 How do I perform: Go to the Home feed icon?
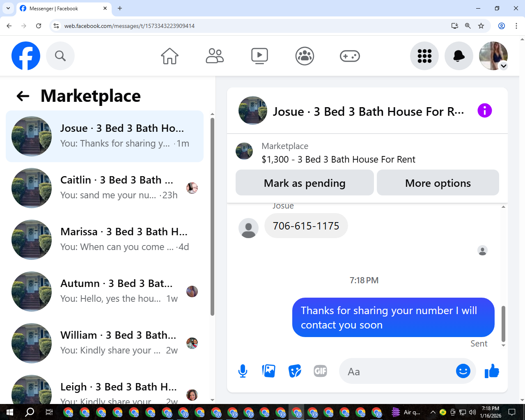coord(170,56)
